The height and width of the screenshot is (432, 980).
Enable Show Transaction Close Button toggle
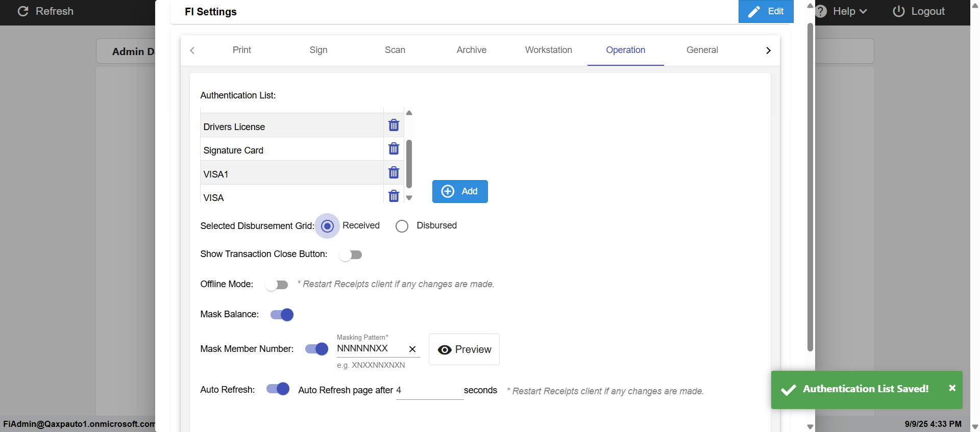[351, 255]
